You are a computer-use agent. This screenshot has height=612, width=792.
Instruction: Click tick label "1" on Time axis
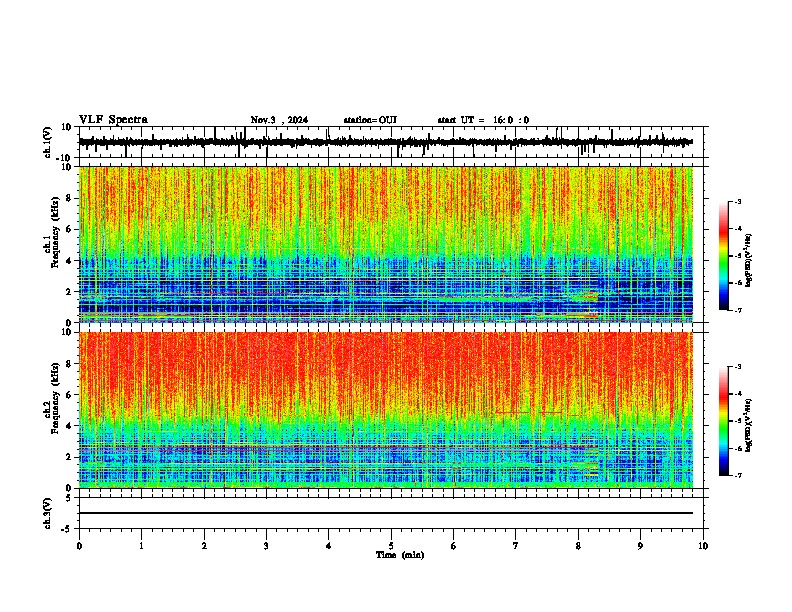(141, 546)
